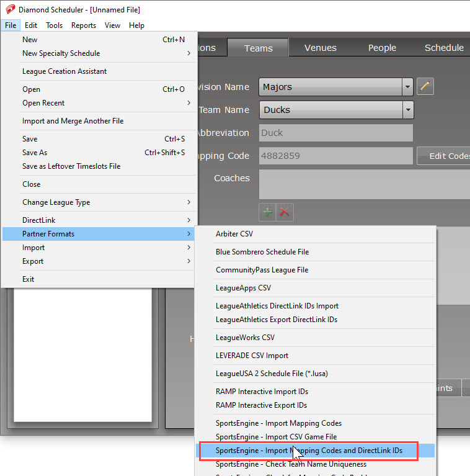Select LeagueAthletics DirectLink IDs Import

click(x=316, y=306)
